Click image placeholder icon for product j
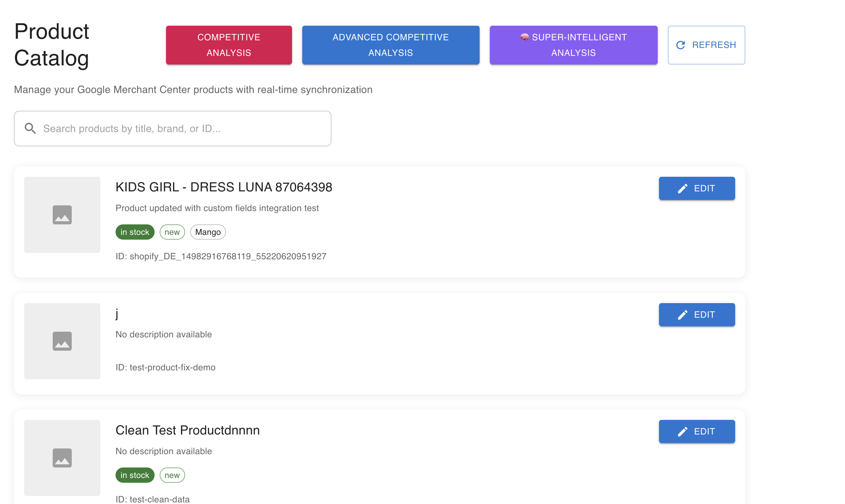This screenshot has width=845, height=504. tap(62, 341)
